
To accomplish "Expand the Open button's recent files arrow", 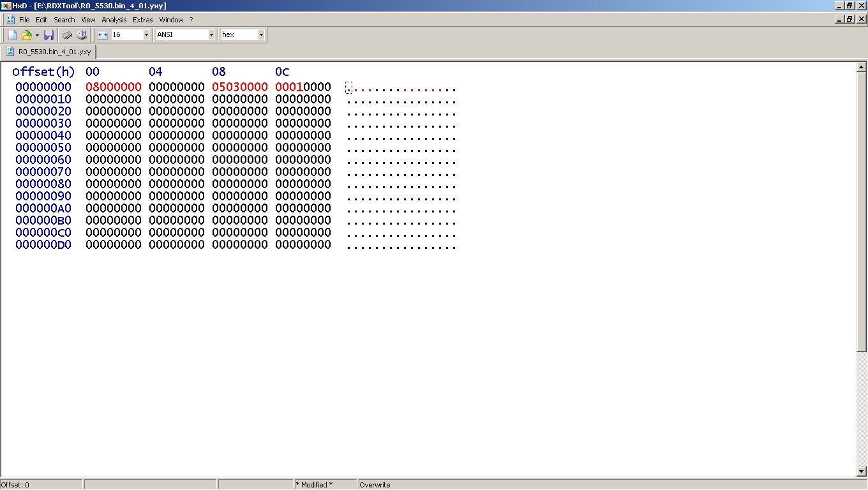I will 37,35.
